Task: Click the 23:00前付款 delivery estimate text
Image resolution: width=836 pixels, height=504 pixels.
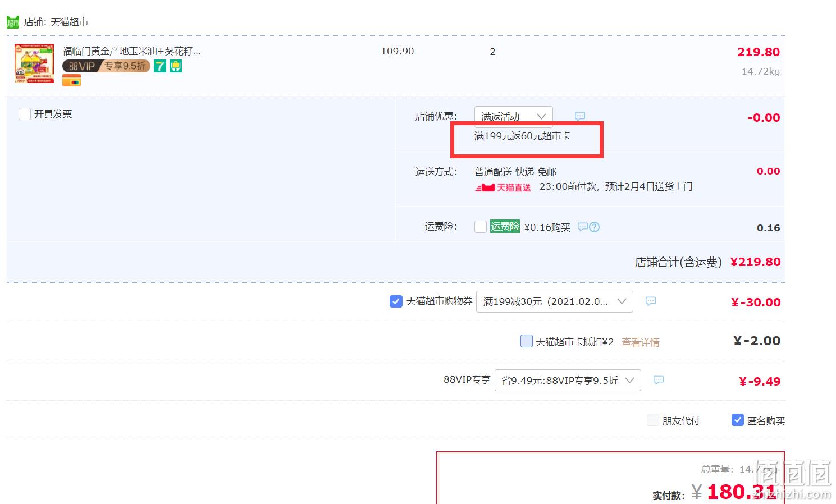Action: [x=616, y=186]
